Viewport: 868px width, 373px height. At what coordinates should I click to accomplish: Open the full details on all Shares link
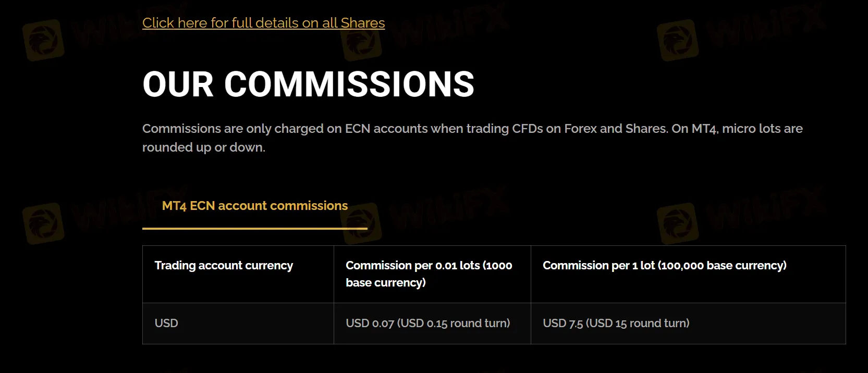click(263, 23)
